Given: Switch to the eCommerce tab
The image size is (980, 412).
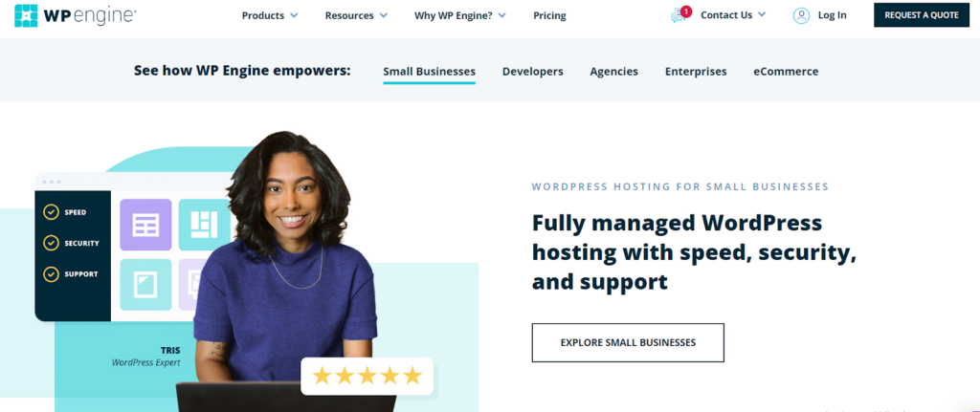Looking at the screenshot, I should [x=786, y=72].
